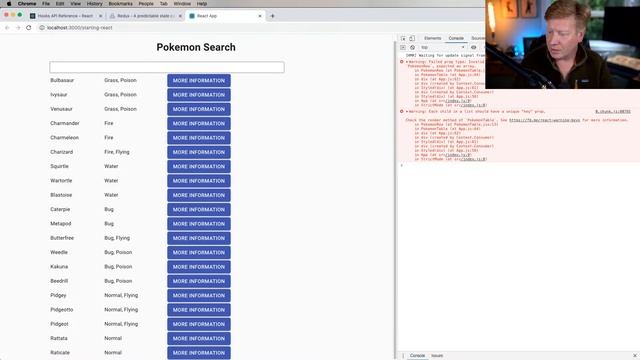640x360 pixels.
Task: Select the React App browser tab
Action: 225,16
